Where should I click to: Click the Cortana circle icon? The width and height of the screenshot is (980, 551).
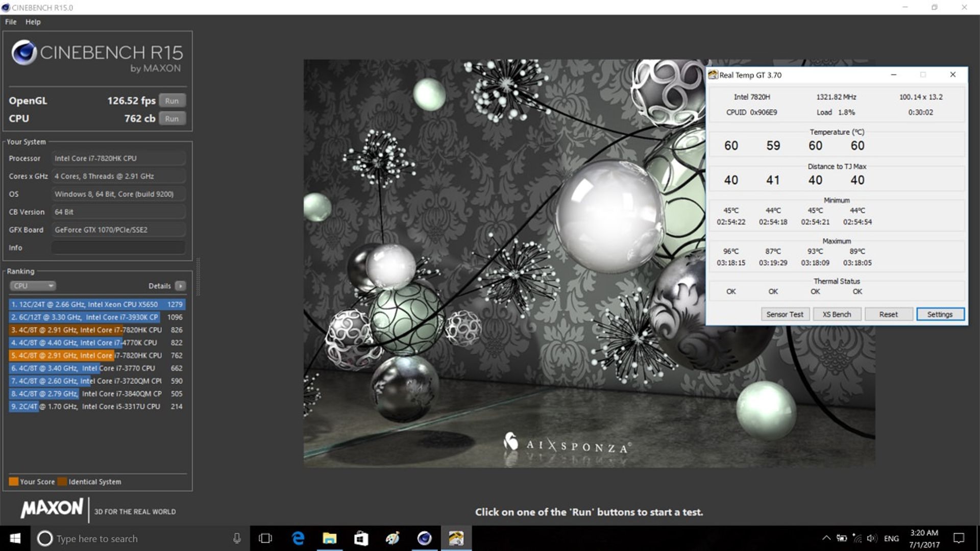[45, 538]
